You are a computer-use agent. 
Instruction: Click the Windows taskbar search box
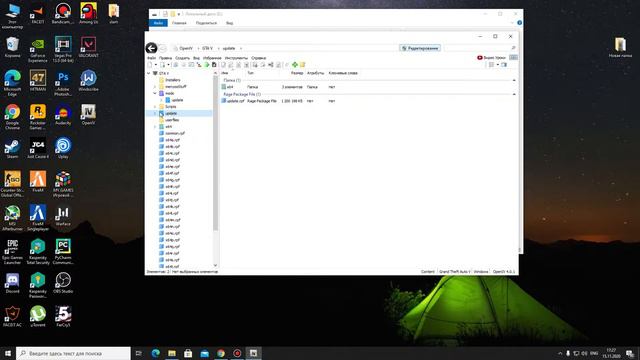click(x=73, y=353)
